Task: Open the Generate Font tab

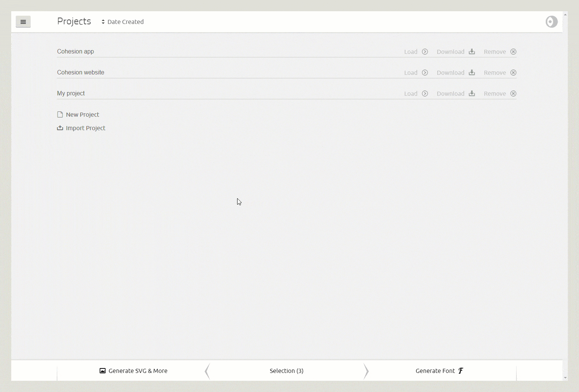Action: pos(439,371)
